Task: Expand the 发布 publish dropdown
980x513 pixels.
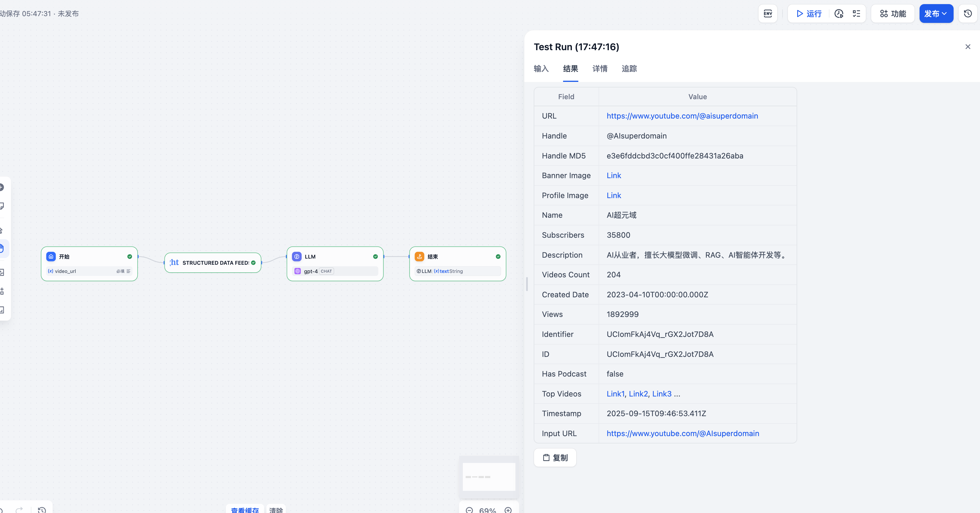Action: coord(936,14)
